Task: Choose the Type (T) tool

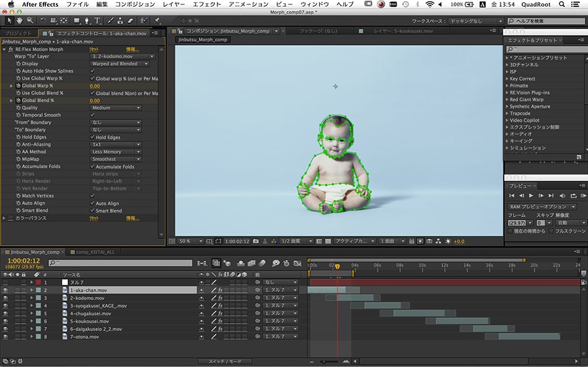Action: [x=97, y=20]
